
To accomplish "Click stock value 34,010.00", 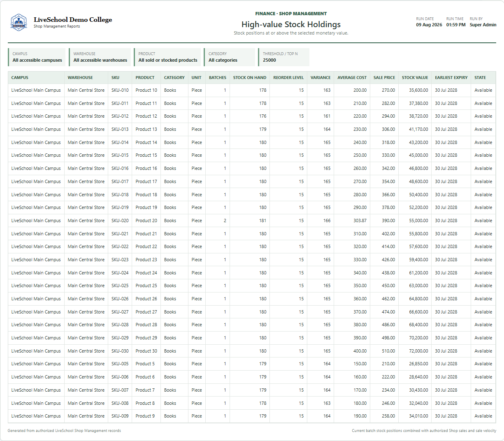I will tap(418, 416).
